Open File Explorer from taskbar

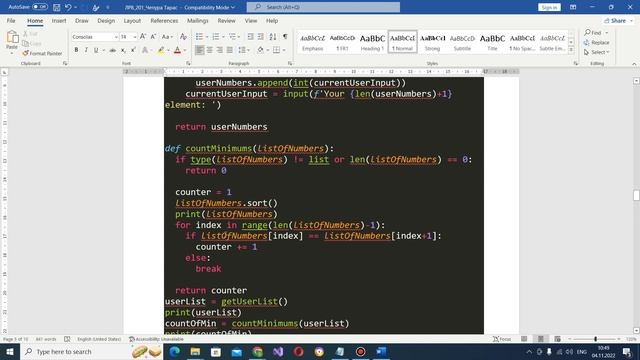pos(195,351)
